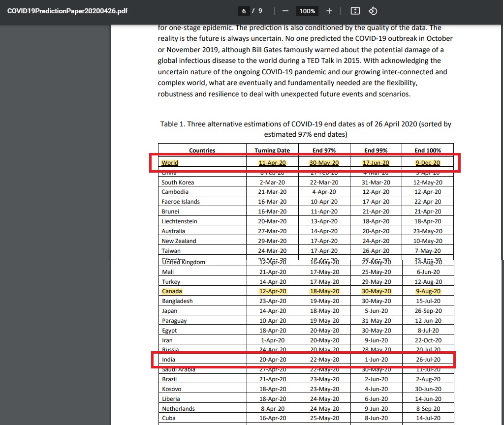
Task: Click South Korea's turning date 2-Mar-20
Action: tap(273, 182)
